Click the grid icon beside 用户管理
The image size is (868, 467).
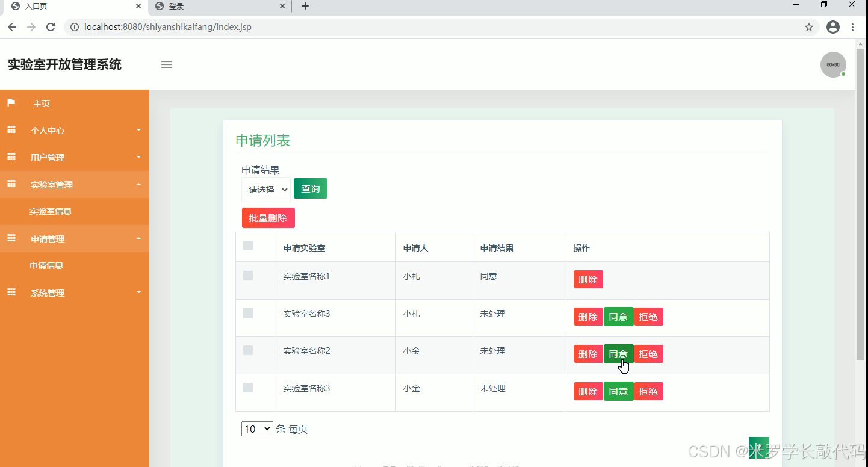11,156
